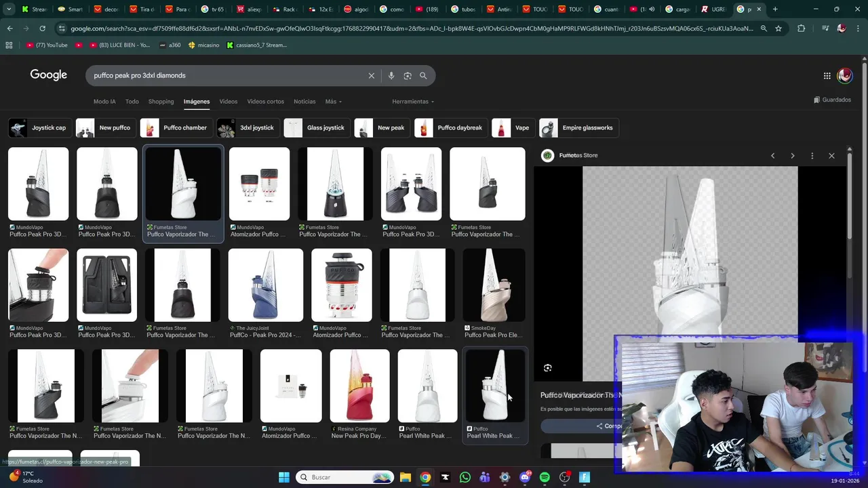Viewport: 868px width, 488px height.
Task: Open the first-row MundoVapo Atomizador Puffco thumbnail
Action: coord(259,184)
